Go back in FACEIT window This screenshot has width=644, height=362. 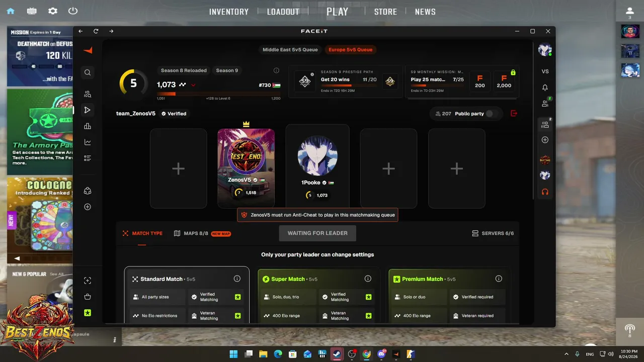(x=80, y=31)
